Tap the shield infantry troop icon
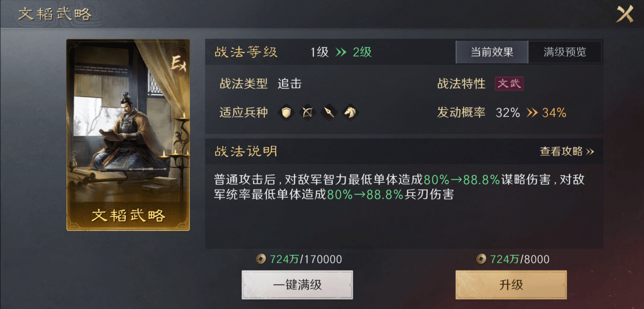Viewport: 644px width, 309px height. tap(286, 113)
